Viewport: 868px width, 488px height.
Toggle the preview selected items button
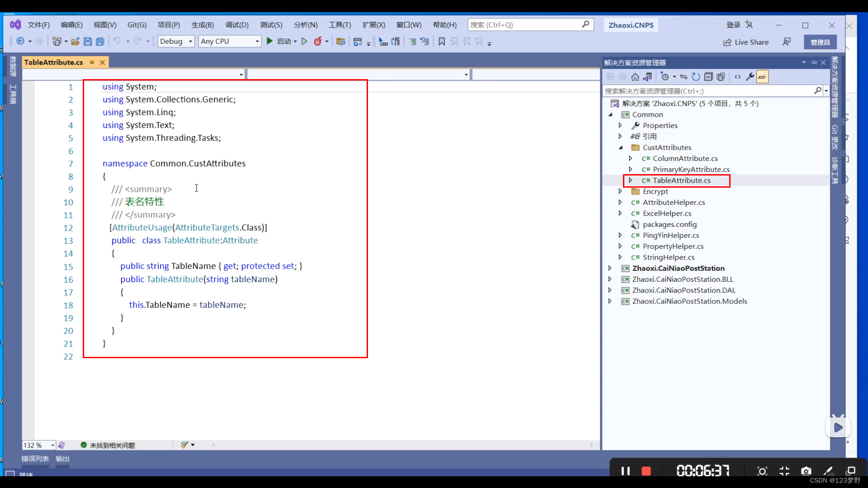pos(763,77)
